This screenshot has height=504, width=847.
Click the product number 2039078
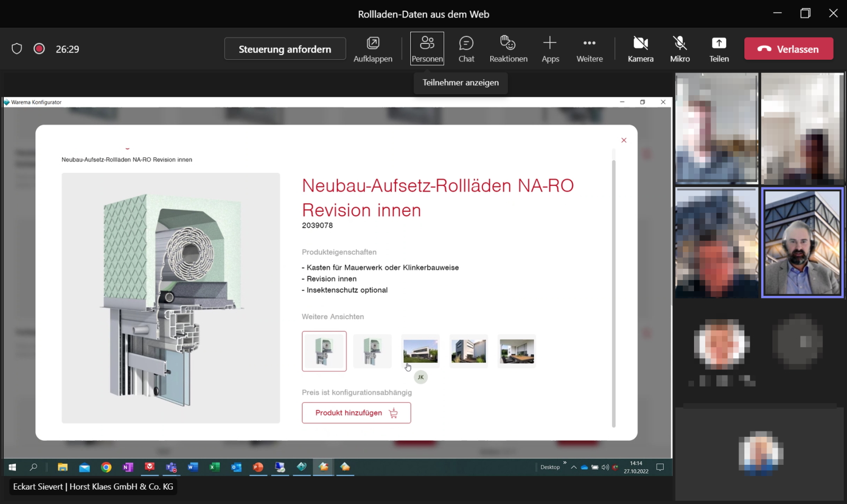[317, 225]
